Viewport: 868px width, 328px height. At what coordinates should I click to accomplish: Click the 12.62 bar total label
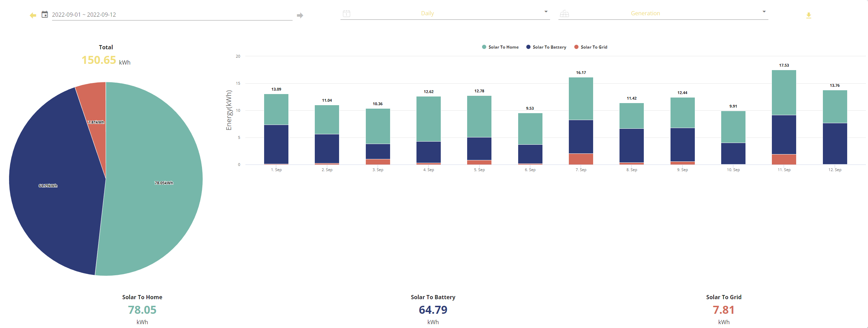pyautogui.click(x=429, y=92)
